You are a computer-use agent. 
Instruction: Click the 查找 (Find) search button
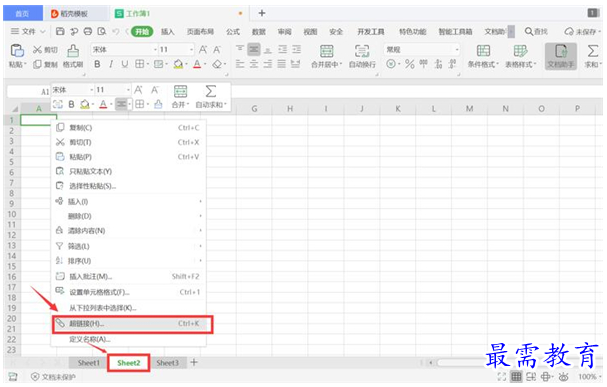pyautogui.click(x=536, y=32)
